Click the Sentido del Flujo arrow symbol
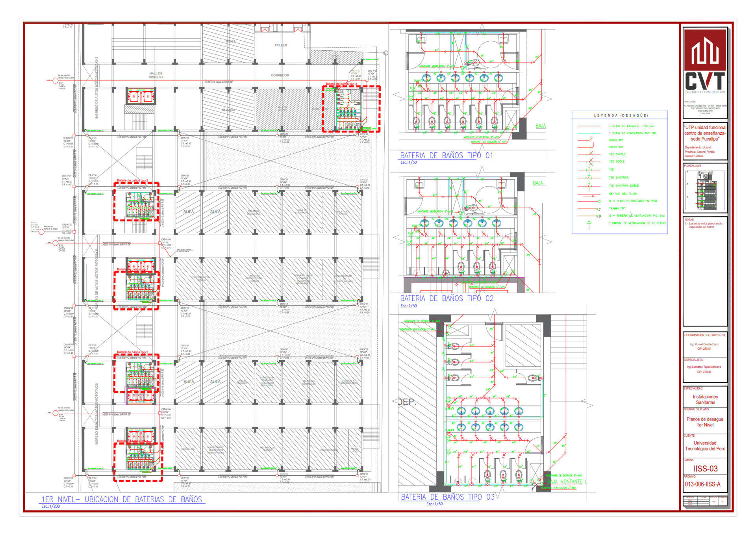This screenshot has width=756, height=534. (589, 195)
